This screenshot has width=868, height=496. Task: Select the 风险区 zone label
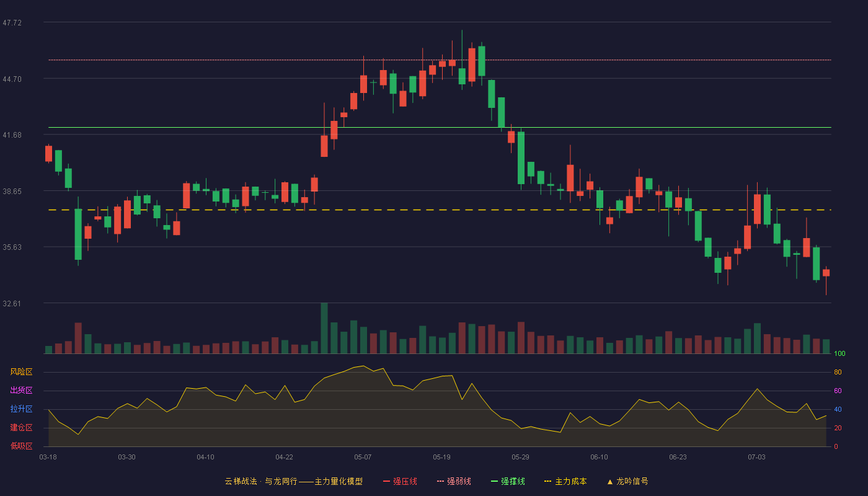click(x=21, y=372)
